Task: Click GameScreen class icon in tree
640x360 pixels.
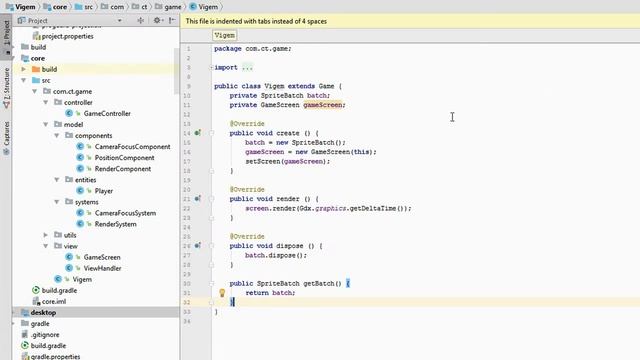Action: 69,257
